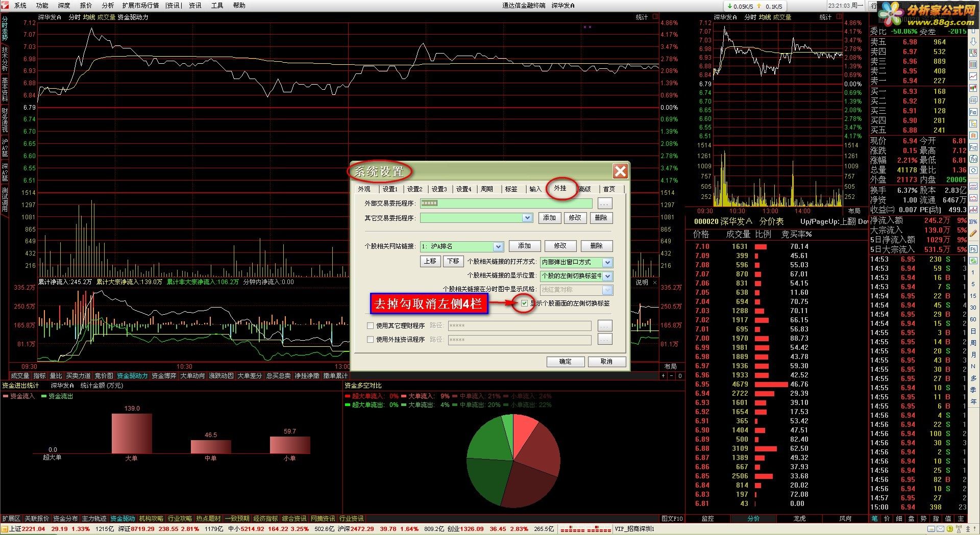Image resolution: width=980 pixels, height=535 pixels.
Task: Switch to 外观 tab in settings dialog
Action: pyautogui.click(x=364, y=189)
